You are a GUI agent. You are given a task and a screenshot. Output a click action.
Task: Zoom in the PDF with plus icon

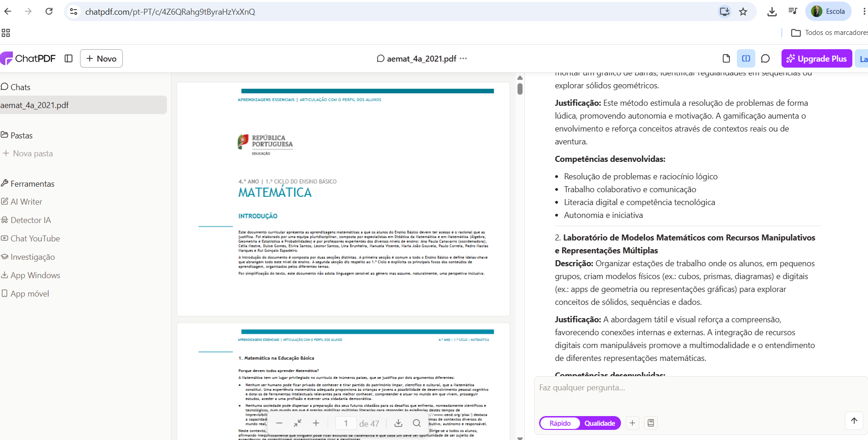tap(316, 423)
